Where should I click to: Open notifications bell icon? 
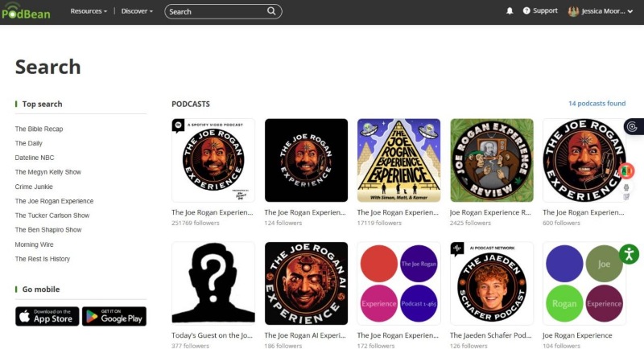[510, 11]
